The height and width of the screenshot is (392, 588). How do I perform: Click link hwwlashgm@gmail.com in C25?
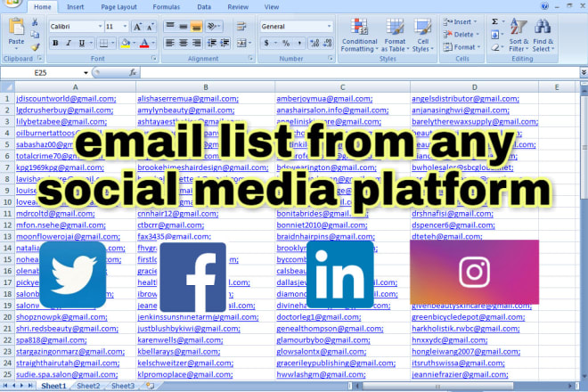click(321, 374)
